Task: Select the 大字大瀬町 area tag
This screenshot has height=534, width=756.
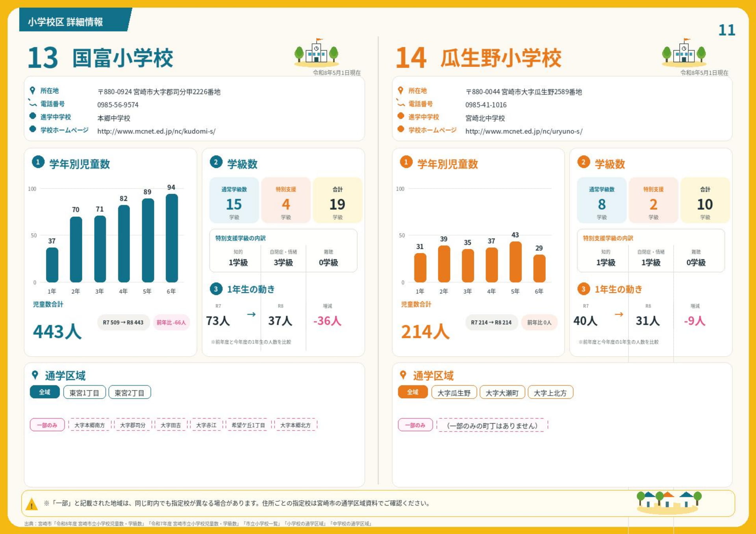Action: 502,392
